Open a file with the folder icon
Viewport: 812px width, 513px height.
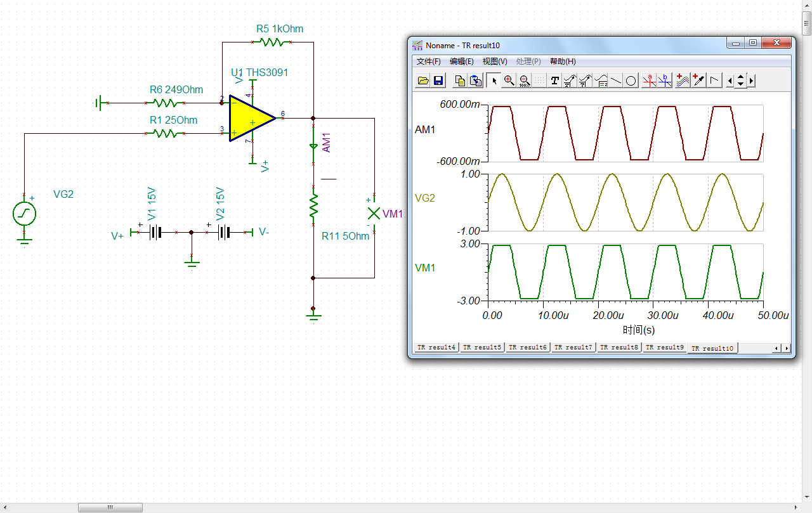[423, 81]
